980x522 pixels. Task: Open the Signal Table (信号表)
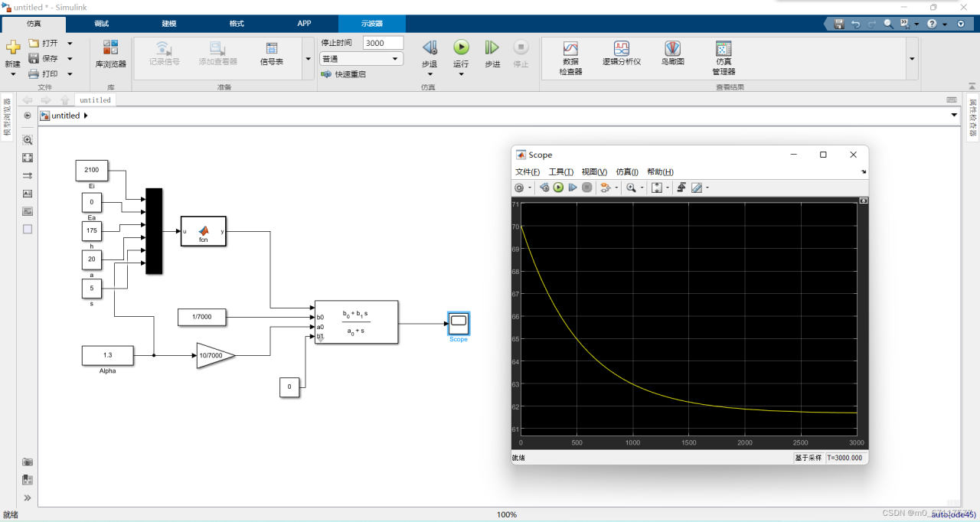pos(272,54)
